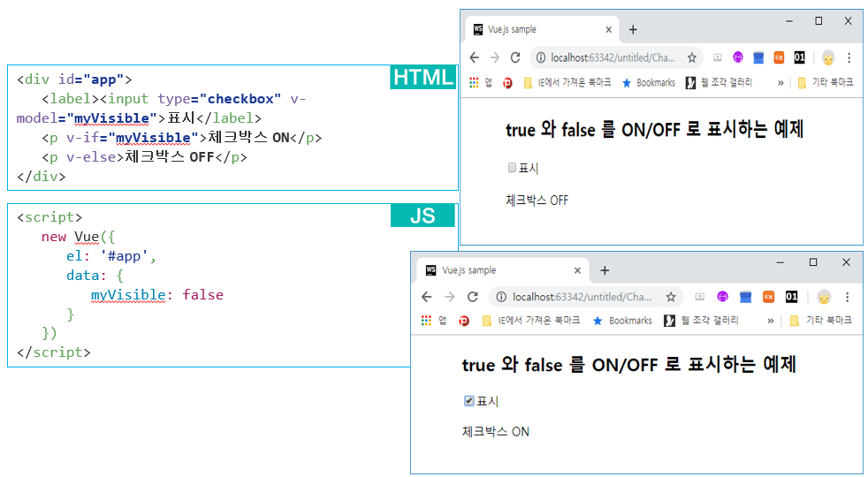868x477 pixels.
Task: Open 웹 조각 갤러리 bookmark in lower browser
Action: coord(700,321)
